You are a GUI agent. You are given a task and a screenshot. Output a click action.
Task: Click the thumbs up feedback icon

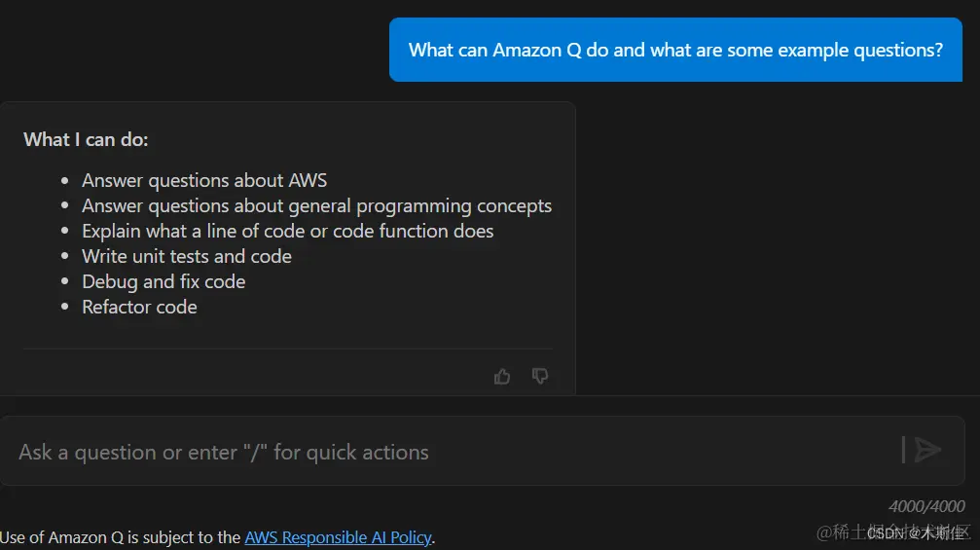[x=502, y=376]
